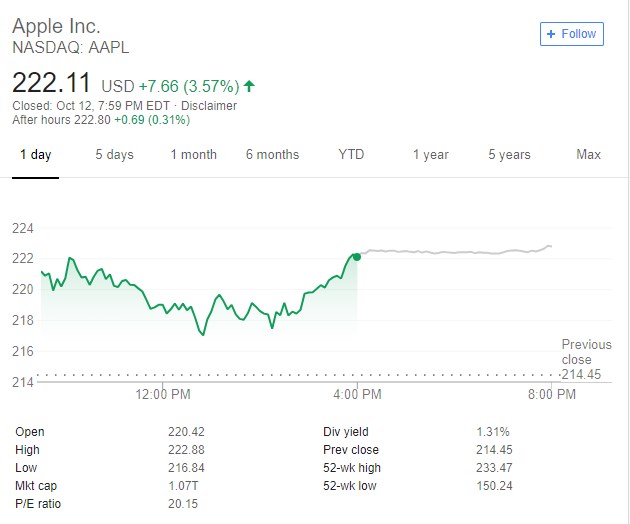Show the 6 months chart

[272, 155]
